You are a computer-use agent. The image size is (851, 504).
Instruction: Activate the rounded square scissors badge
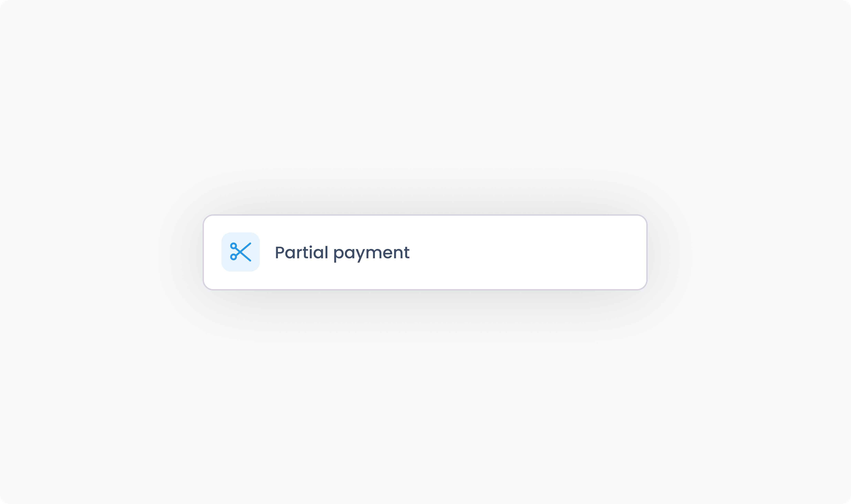click(x=240, y=252)
